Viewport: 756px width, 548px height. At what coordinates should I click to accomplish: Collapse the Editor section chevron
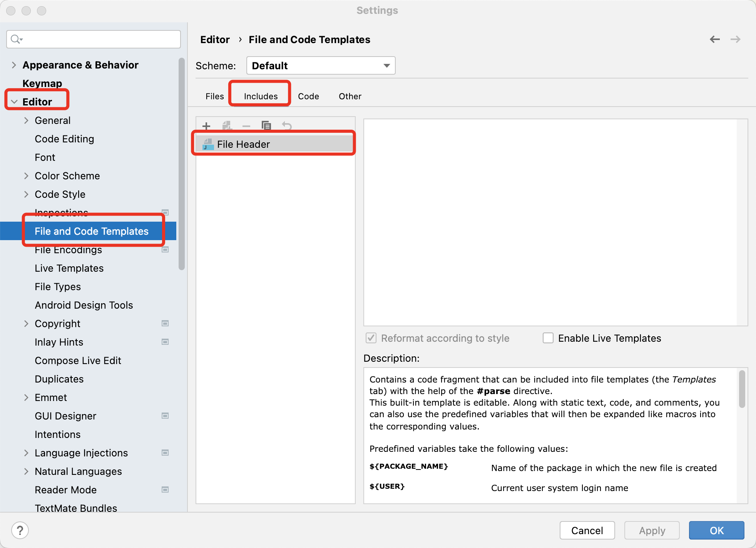coord(14,102)
